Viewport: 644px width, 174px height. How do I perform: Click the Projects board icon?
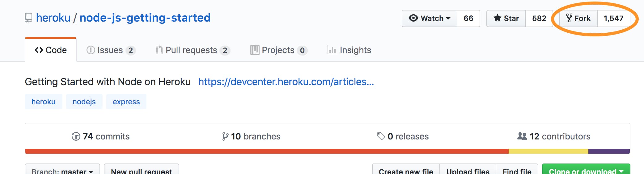[255, 50]
